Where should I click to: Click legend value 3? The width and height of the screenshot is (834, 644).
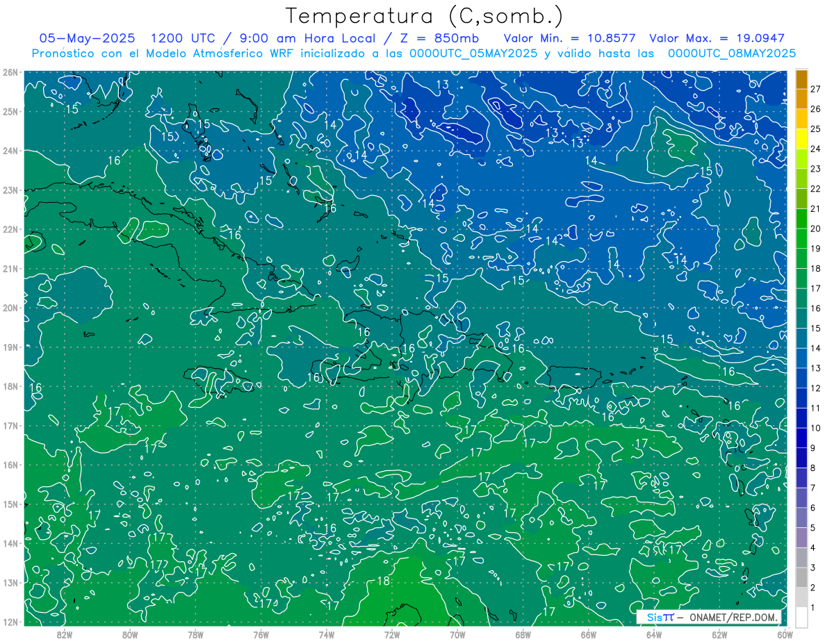(x=812, y=568)
